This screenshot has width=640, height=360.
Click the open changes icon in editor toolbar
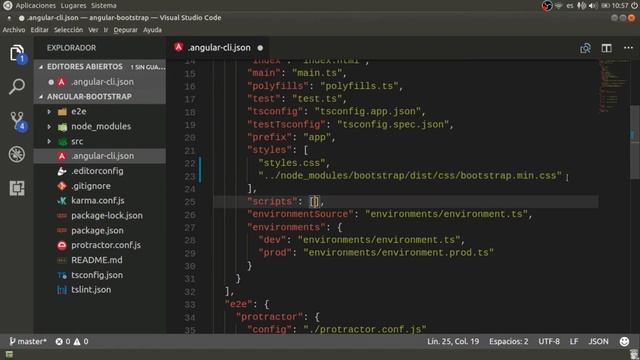585,48
